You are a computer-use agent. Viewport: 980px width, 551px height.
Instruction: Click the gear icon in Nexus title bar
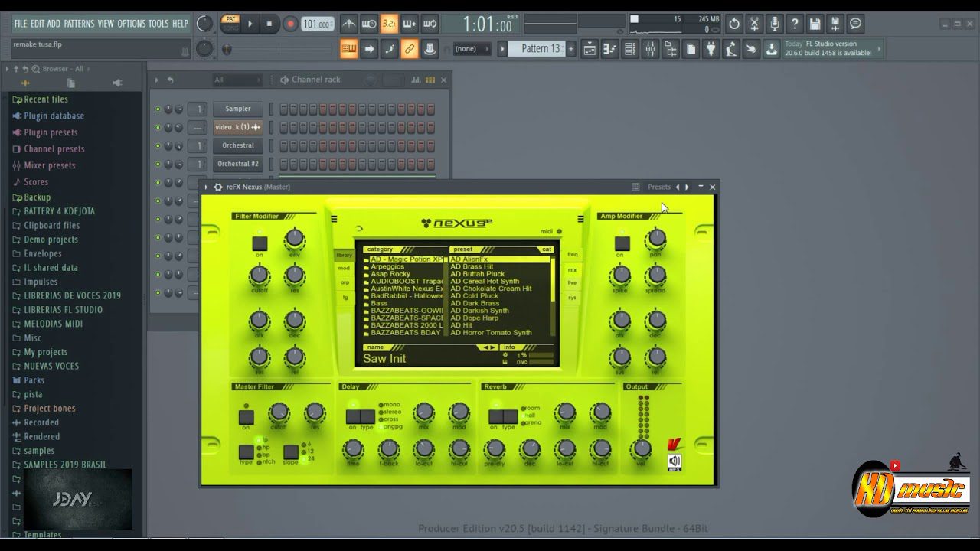click(218, 187)
